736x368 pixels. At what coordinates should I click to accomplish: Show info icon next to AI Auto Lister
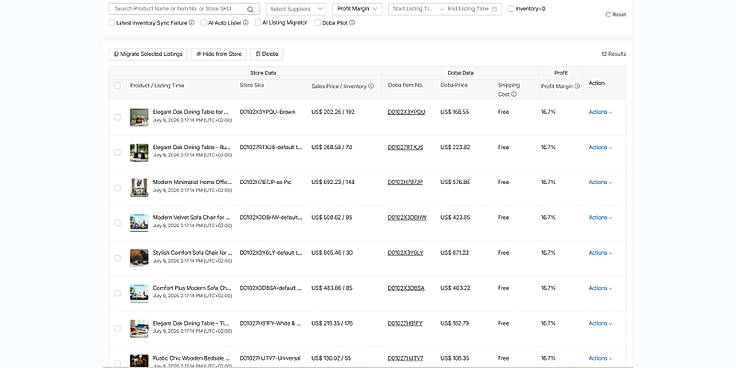[245, 23]
